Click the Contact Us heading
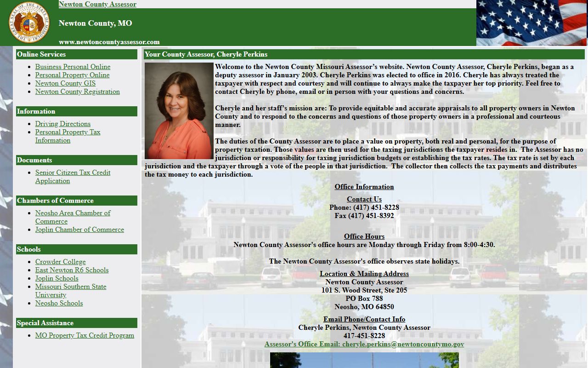This screenshot has height=368, width=588. [x=364, y=199]
